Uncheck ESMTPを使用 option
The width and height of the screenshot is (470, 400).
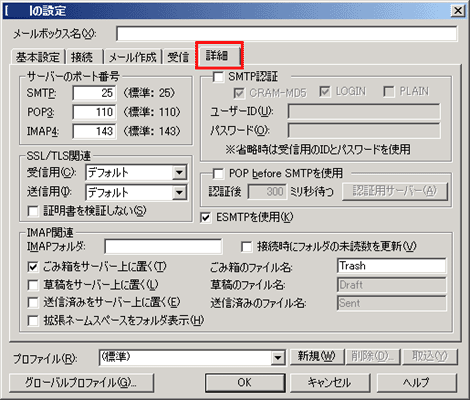pyautogui.click(x=206, y=218)
